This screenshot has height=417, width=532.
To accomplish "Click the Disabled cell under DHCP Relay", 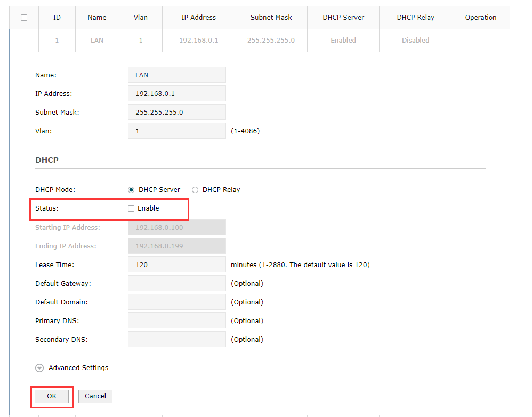I will point(416,41).
